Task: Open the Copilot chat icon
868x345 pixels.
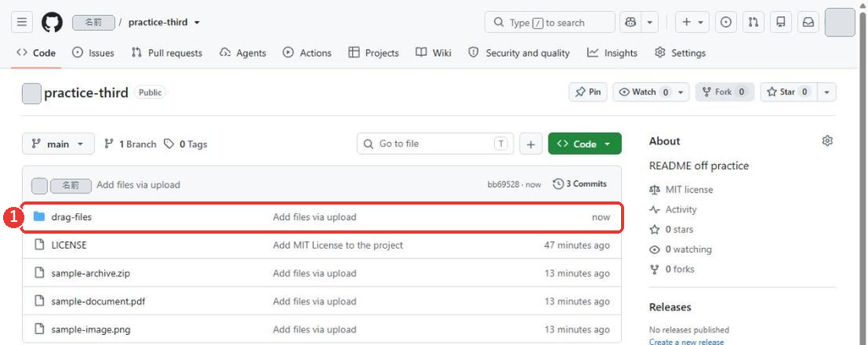Action: pyautogui.click(x=630, y=22)
